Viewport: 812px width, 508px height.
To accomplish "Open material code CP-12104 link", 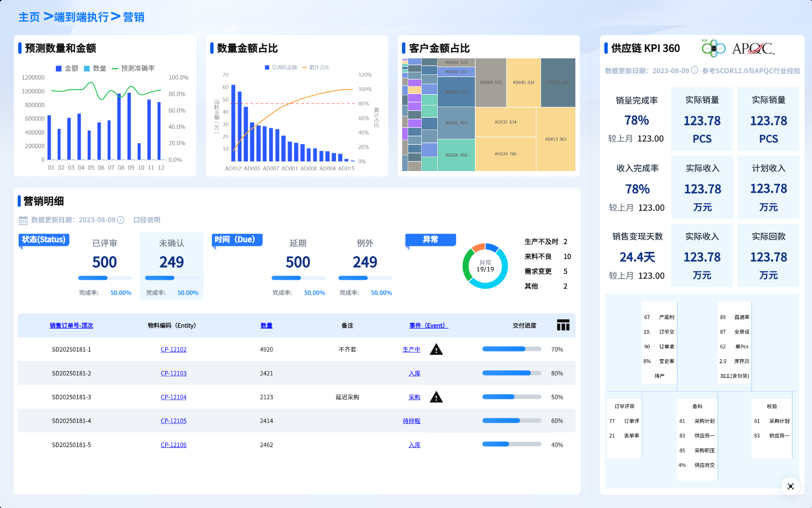I will click(x=173, y=397).
